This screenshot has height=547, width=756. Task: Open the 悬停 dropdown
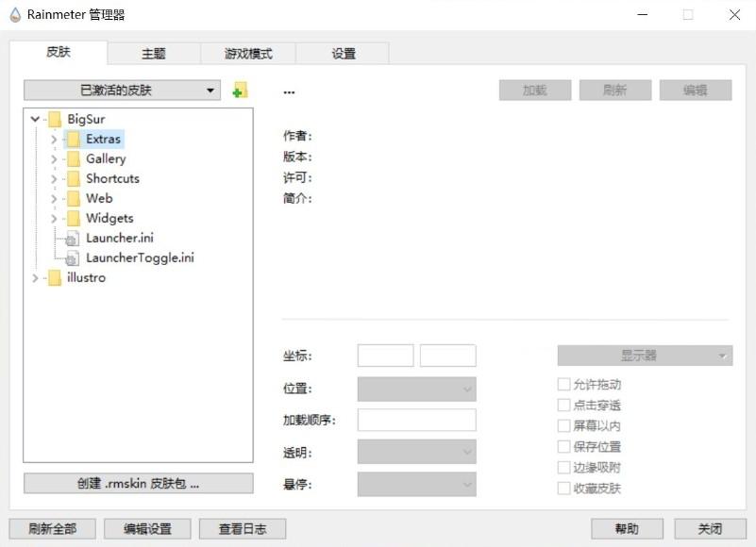[x=416, y=485]
